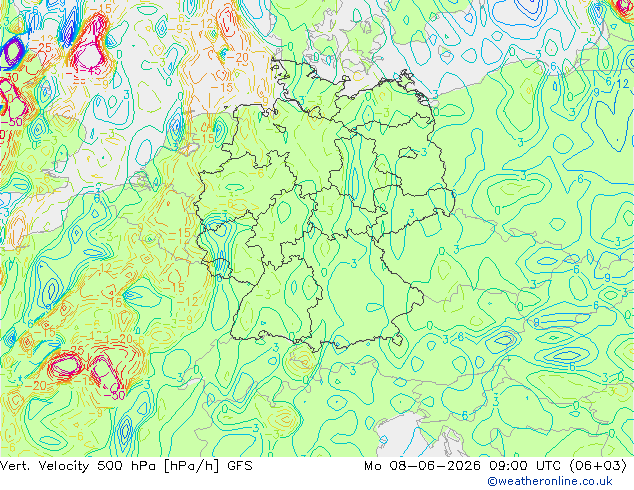Viewport: 634px width, 490px height.
Task: Click the 'Mo 08-06-2026 09:00 UTC (06+03)' timestamp
Action: [x=495, y=466]
